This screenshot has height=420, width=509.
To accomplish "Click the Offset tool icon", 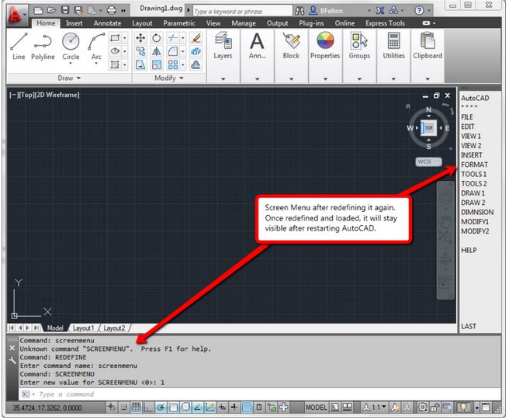I will [x=196, y=64].
